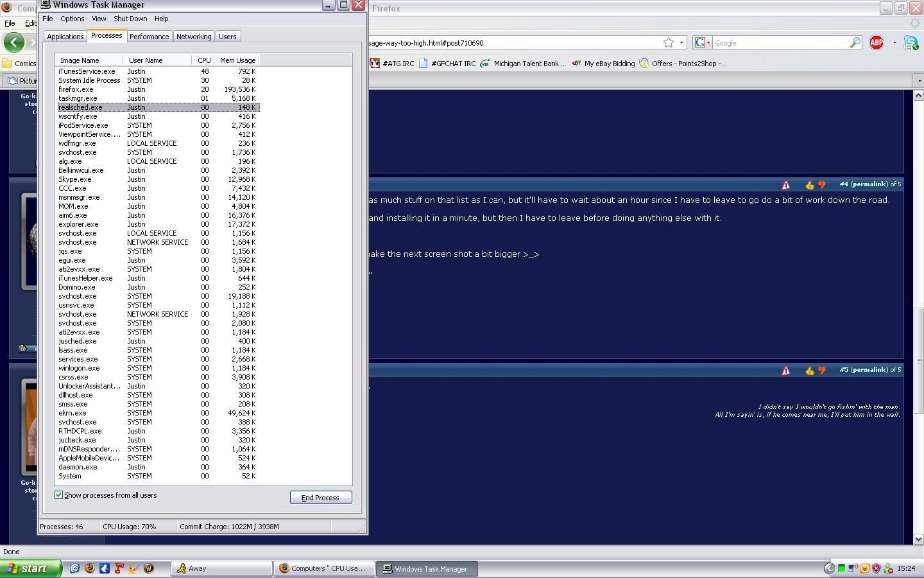Toggle Show processes from all users checkbox

[59, 495]
